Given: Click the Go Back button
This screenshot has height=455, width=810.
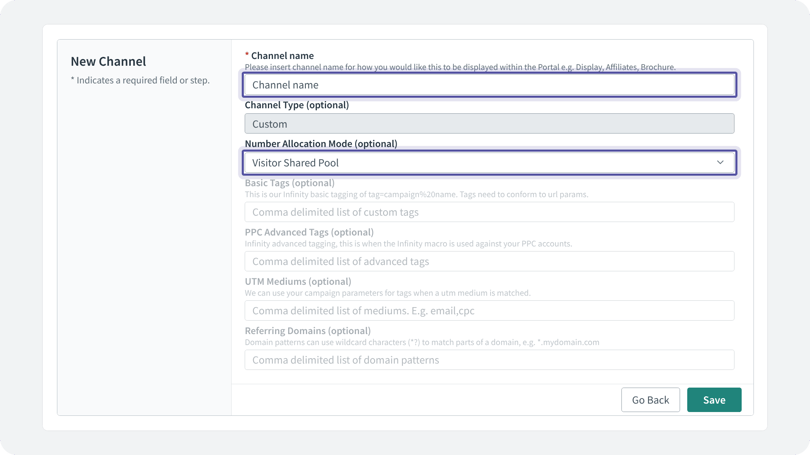Looking at the screenshot, I should (650, 400).
